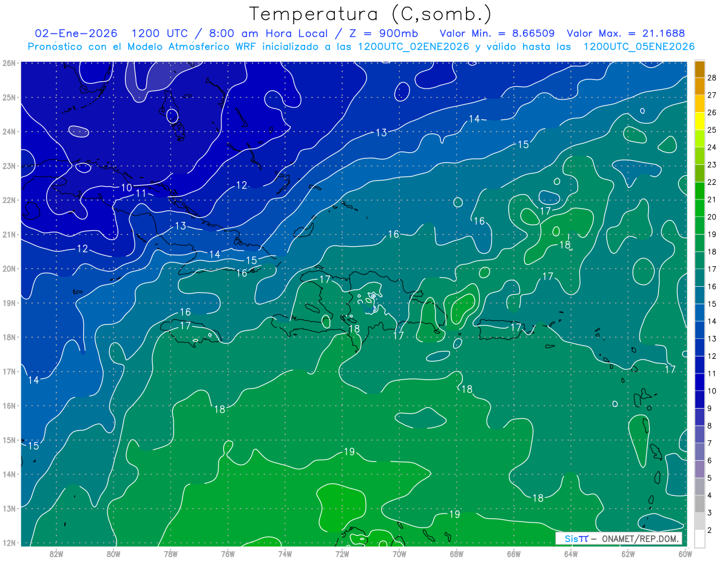Click color bar legend value "5"
Screen dimensions: 728x562
click(710, 478)
